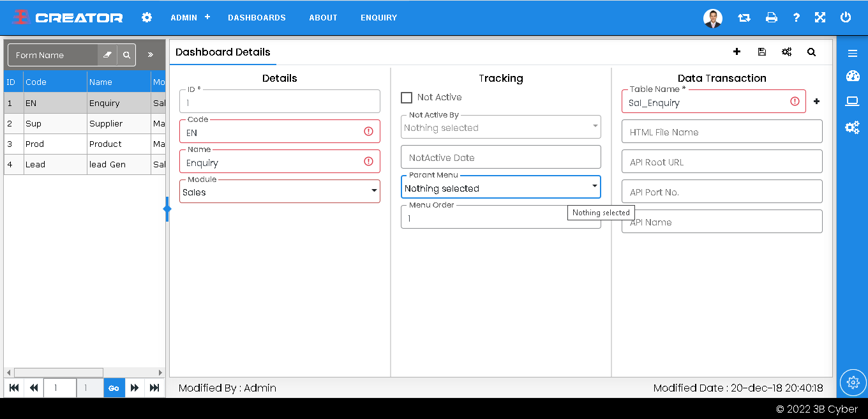The width and height of the screenshot is (868, 419).
Task: Jump to last page button in pager
Action: [154, 388]
